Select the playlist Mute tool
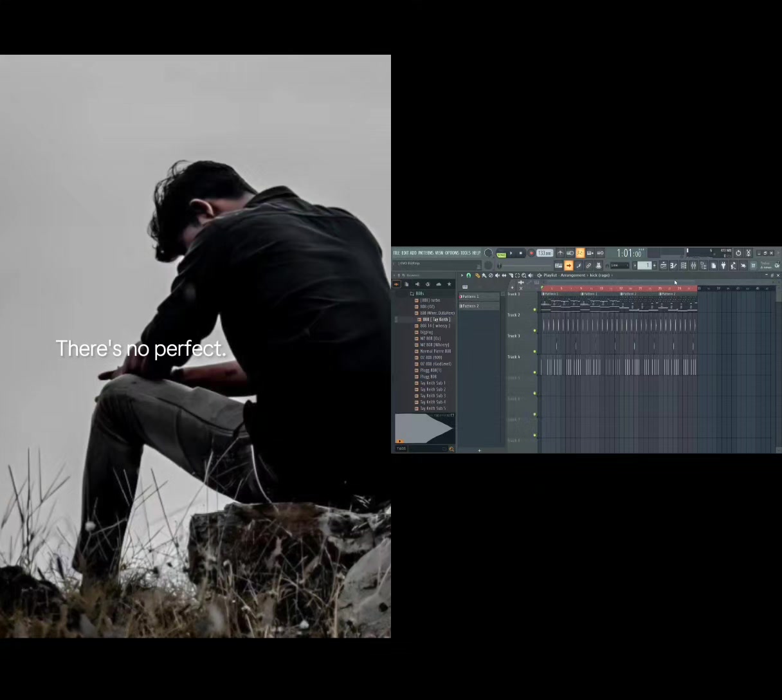782x700 pixels. [496, 275]
